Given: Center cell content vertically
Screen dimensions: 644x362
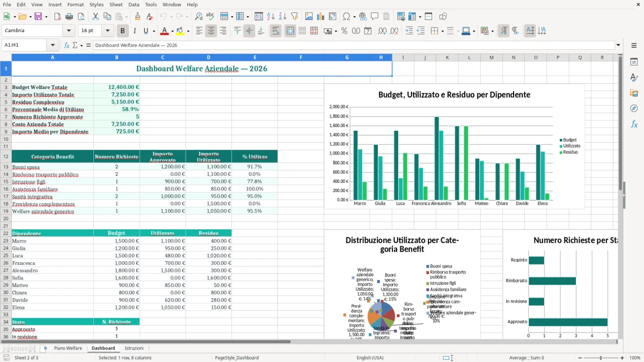Looking at the screenshot, I should pyautogui.click(x=249, y=31).
